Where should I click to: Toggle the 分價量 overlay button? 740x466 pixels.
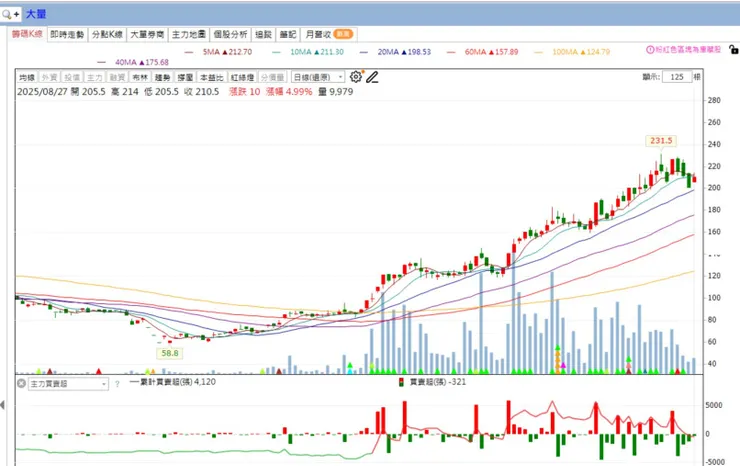pos(272,77)
